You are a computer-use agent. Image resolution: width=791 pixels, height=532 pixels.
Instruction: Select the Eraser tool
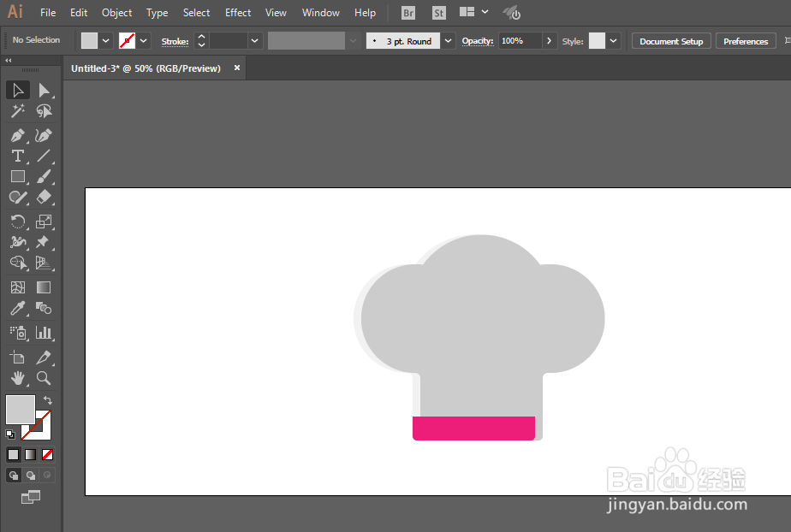tap(44, 197)
